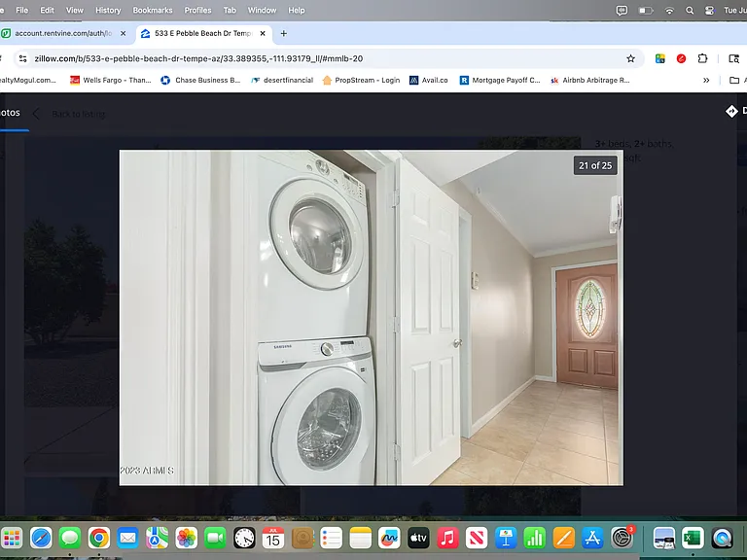The height and width of the screenshot is (560, 747).
Task: Open App Store from the Dock
Action: pos(592,538)
